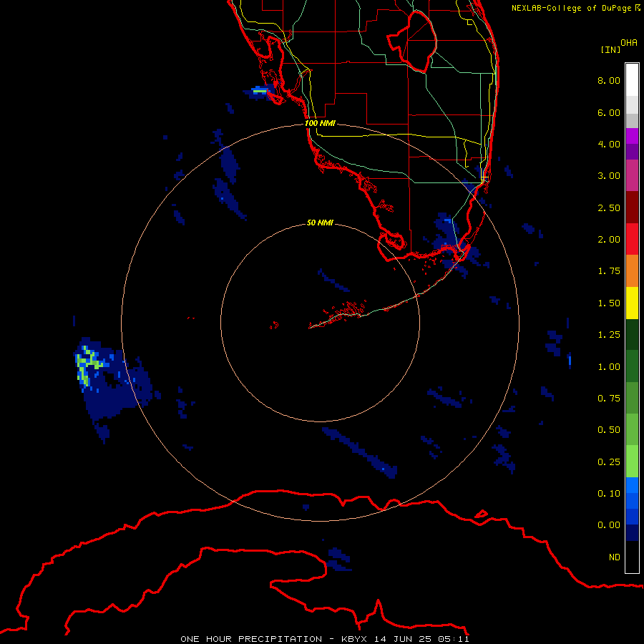
Task: Pick the yellow 1.50 legend swatch
Action: pyautogui.click(x=632, y=303)
